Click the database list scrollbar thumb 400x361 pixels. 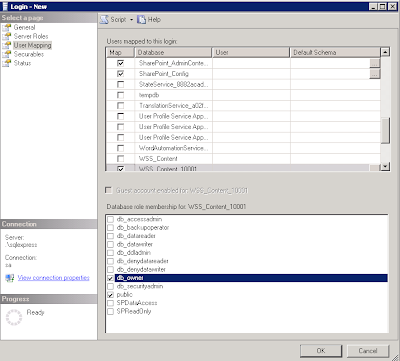pyautogui.click(x=385, y=131)
